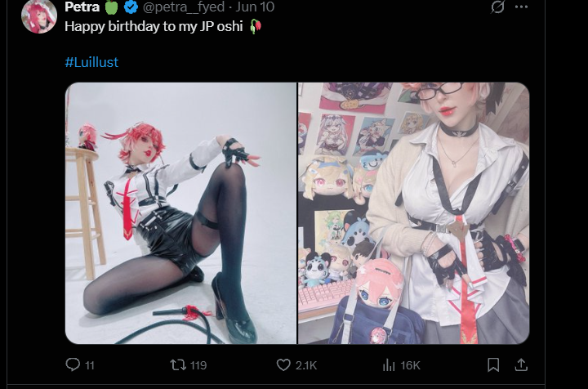Screen dimensions: 588x389
Task: Click the display name Petra
Action: coord(82,7)
